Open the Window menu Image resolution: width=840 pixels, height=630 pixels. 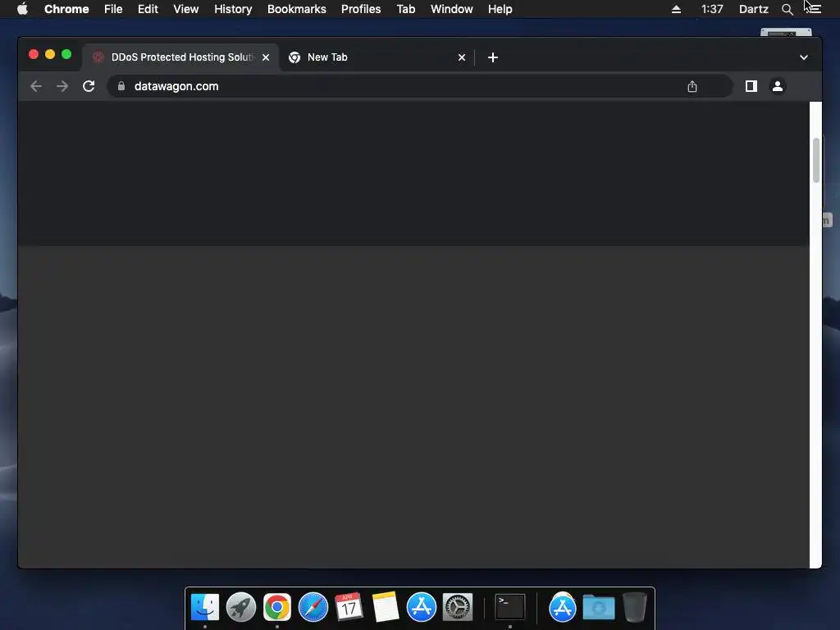point(452,9)
